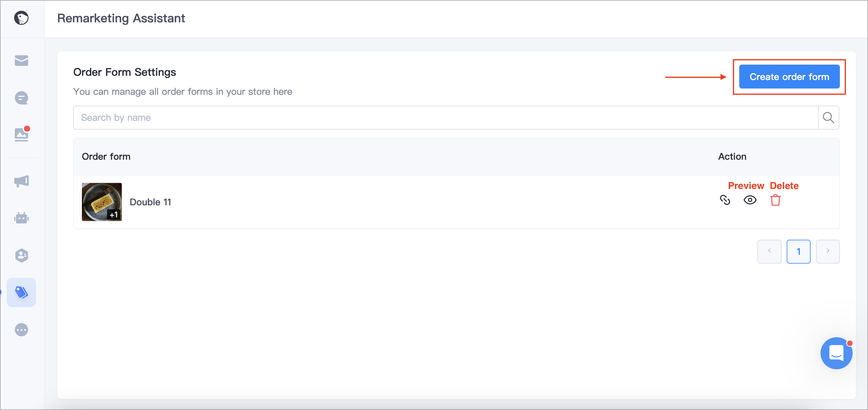Viewport: 868px width, 410px height.
Task: Open the live chat support bubble
Action: [x=836, y=353]
